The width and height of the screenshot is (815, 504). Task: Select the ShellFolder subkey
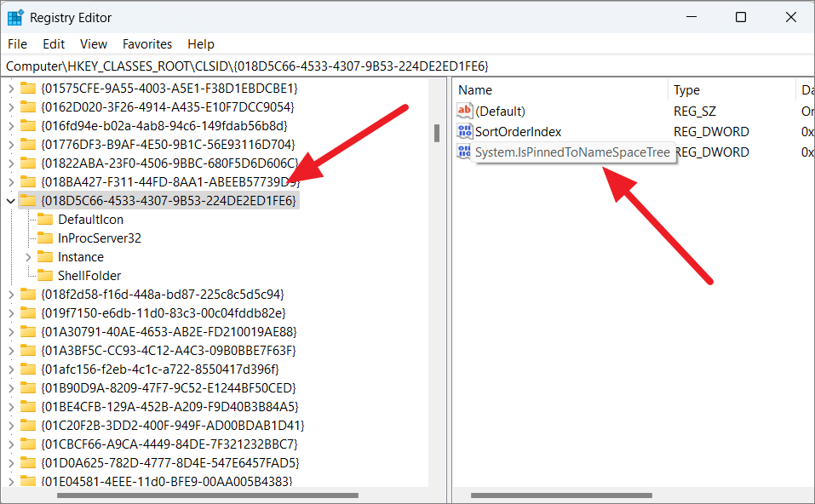pyautogui.click(x=89, y=275)
